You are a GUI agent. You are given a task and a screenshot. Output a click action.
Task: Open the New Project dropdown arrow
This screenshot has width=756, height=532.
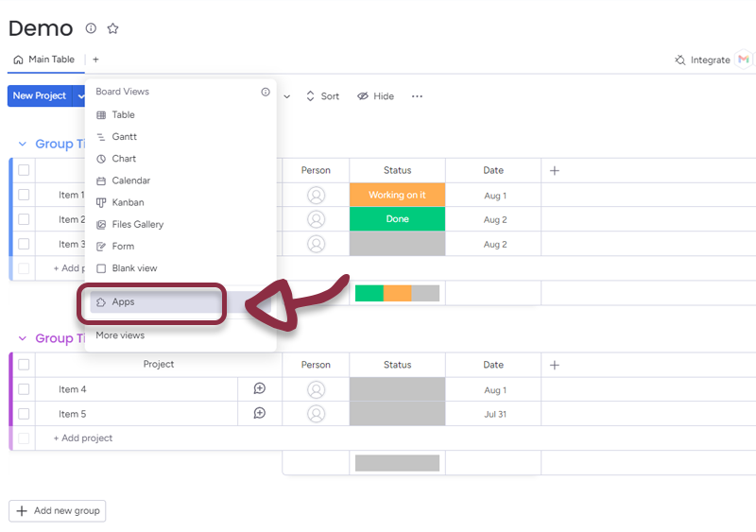80,96
